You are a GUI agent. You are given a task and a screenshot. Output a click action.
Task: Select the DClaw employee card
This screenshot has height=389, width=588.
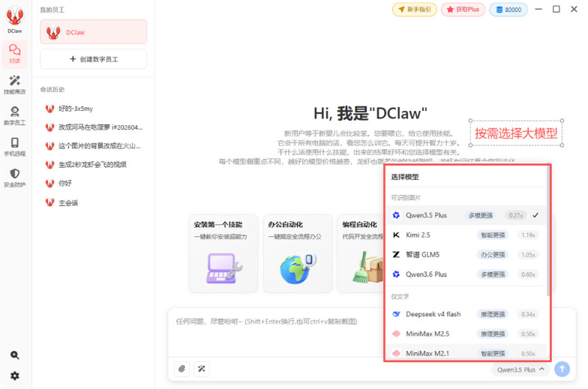(93, 32)
